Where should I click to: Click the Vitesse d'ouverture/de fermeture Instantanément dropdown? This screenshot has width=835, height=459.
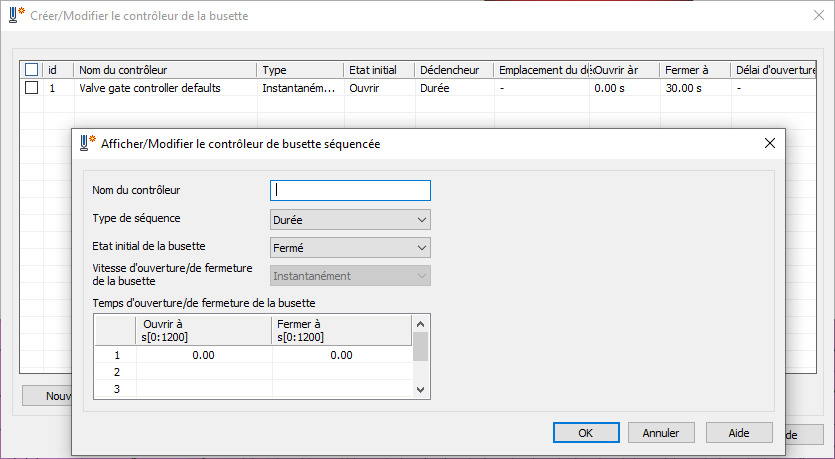coord(350,275)
